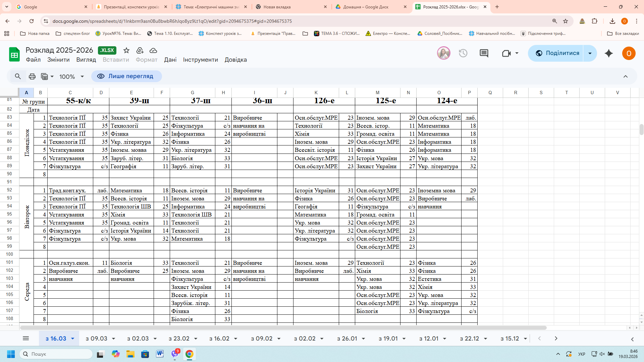Switch to the з 09.03 sheet tab

96,339
